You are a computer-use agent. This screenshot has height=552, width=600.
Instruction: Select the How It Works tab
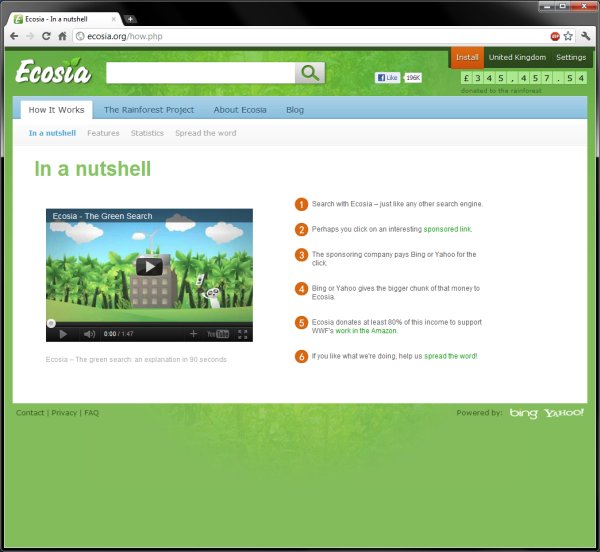click(56, 110)
